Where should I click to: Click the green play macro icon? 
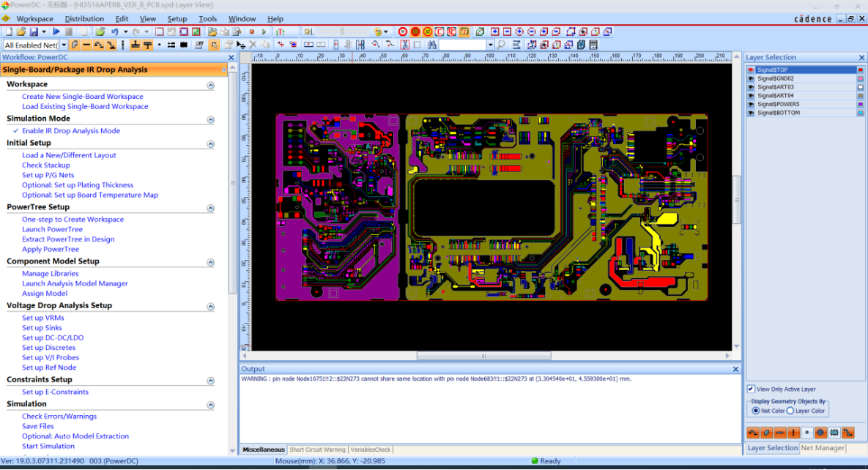tap(264, 31)
